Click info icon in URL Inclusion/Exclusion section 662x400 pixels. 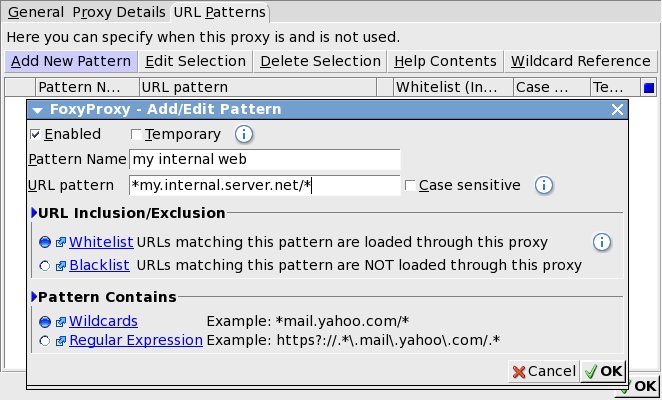click(x=602, y=242)
